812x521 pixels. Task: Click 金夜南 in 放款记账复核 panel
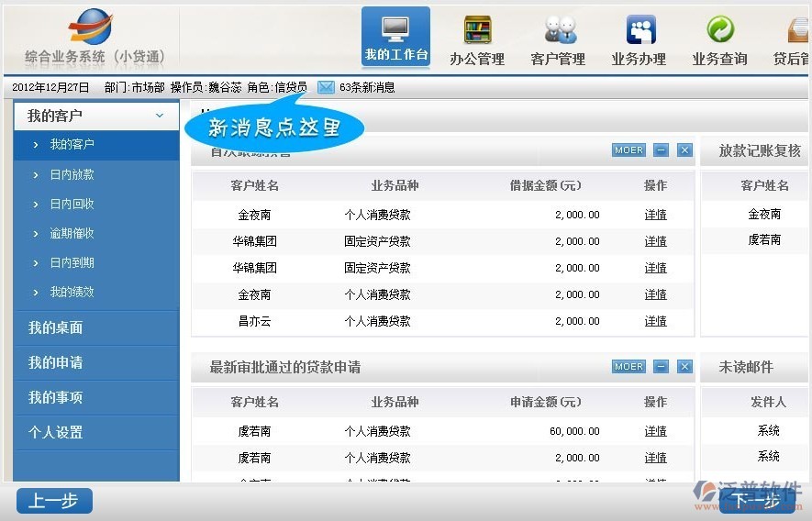(x=764, y=214)
